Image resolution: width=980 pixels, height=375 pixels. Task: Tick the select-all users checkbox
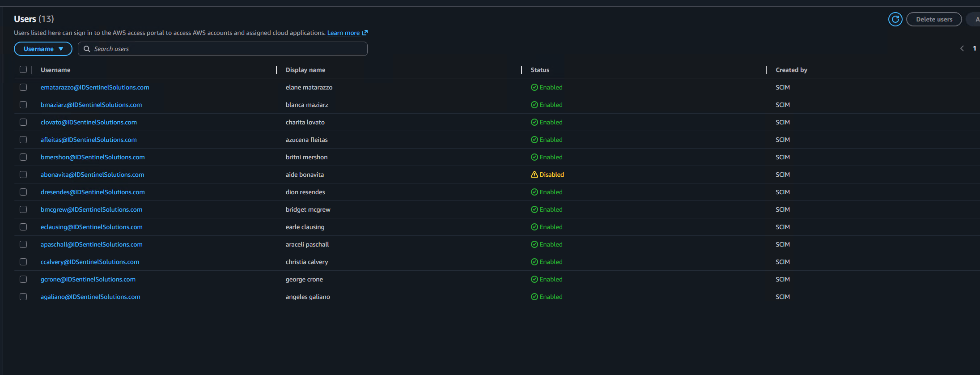23,69
